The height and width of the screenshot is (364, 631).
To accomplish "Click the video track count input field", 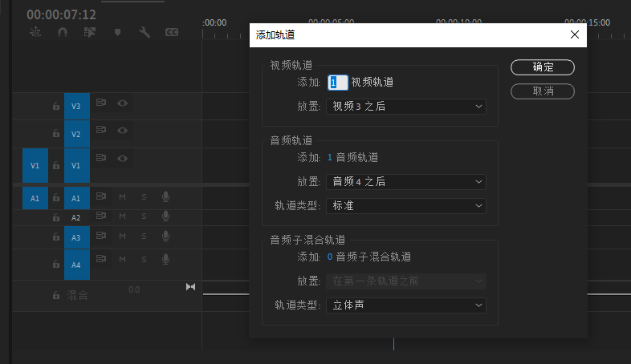I will point(337,82).
